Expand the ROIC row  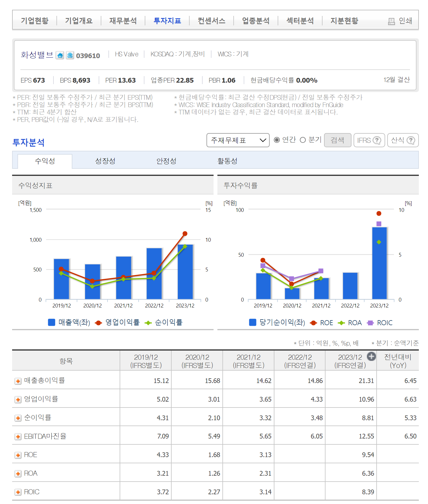tap(18, 492)
